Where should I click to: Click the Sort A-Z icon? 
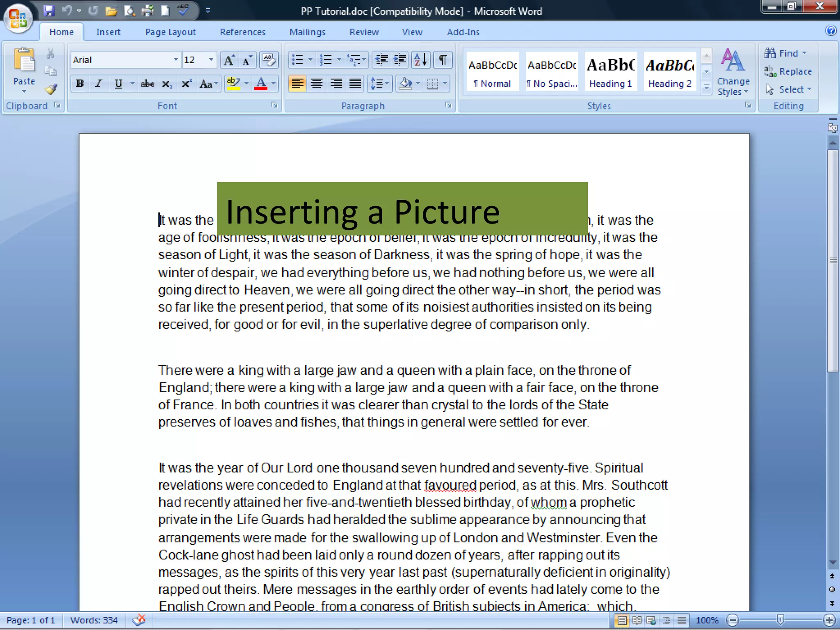click(x=421, y=60)
